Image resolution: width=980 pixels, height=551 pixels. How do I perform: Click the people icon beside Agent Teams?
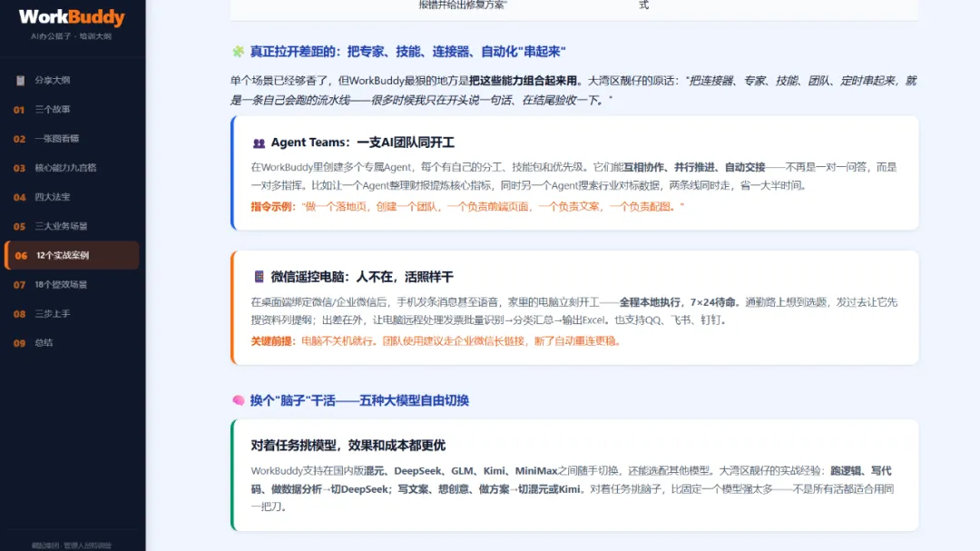coord(259,143)
